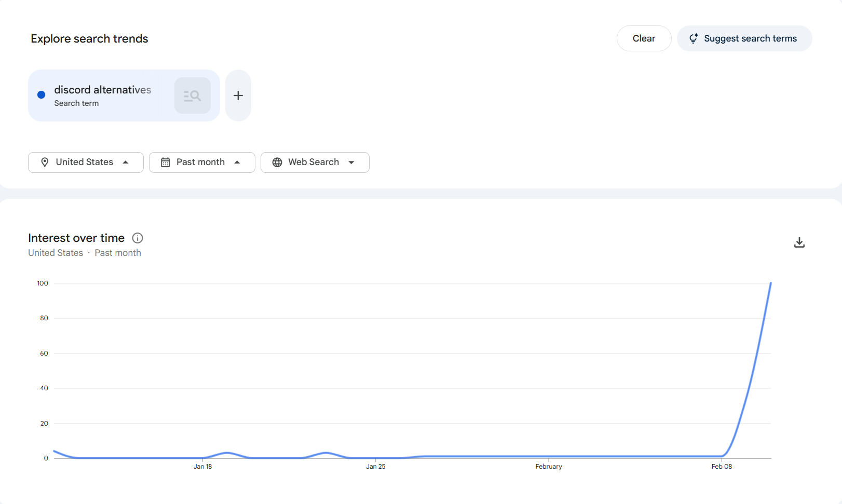
Task: Click the Explore search trends heading
Action: 89,38
